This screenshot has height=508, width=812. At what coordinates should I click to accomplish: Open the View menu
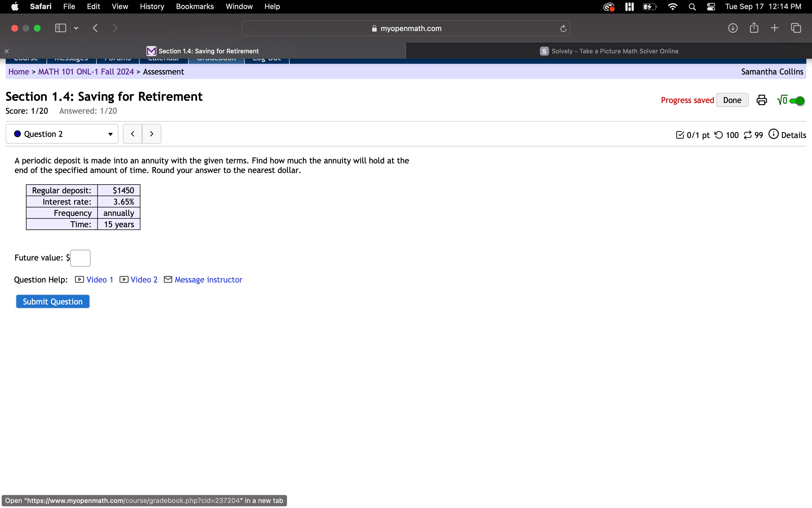[120, 6]
